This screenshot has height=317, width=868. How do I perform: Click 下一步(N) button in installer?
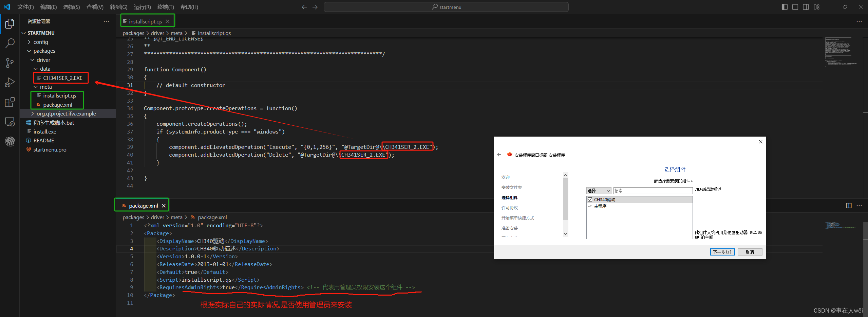[x=722, y=252]
